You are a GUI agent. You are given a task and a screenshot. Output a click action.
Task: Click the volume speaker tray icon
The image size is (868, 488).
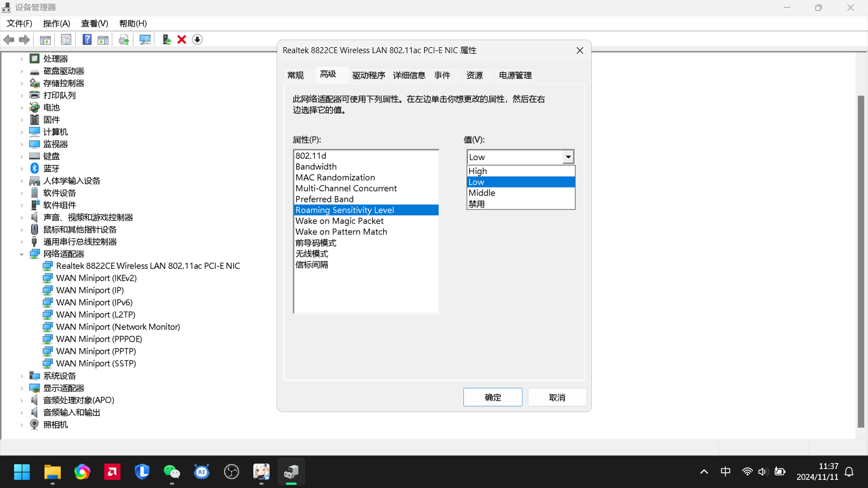tap(763, 472)
